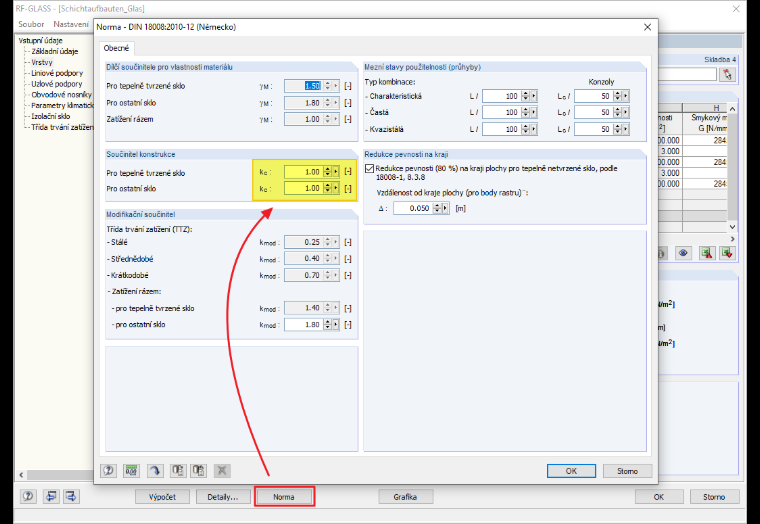Screen dimensions: 760x524
Task: Click the Excel icon with red up arrow
Action: [707, 253]
